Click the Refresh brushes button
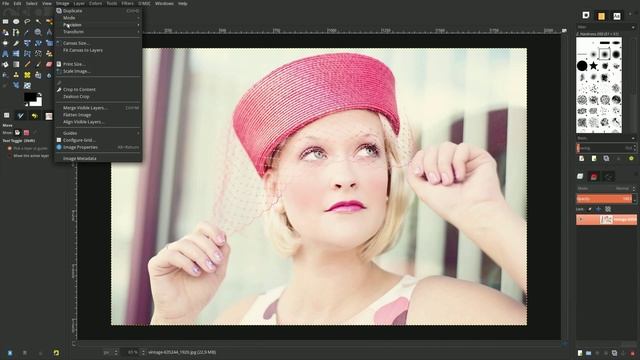The height and width of the screenshot is (360, 640). 631,158
